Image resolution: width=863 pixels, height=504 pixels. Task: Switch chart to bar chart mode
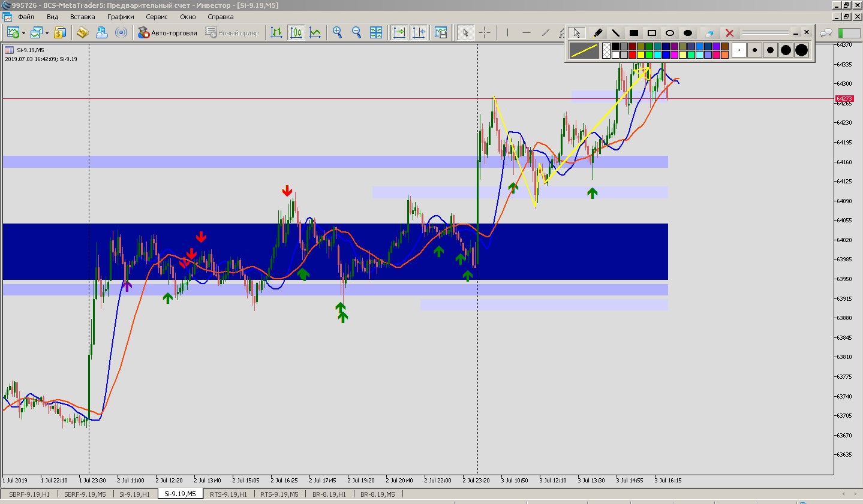click(x=276, y=33)
